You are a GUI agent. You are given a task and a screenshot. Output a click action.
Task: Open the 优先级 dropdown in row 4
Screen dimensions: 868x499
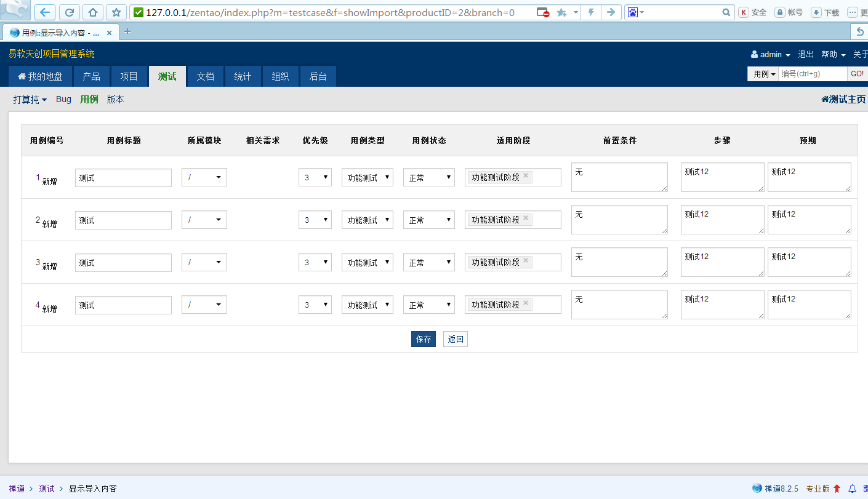pyautogui.click(x=315, y=305)
